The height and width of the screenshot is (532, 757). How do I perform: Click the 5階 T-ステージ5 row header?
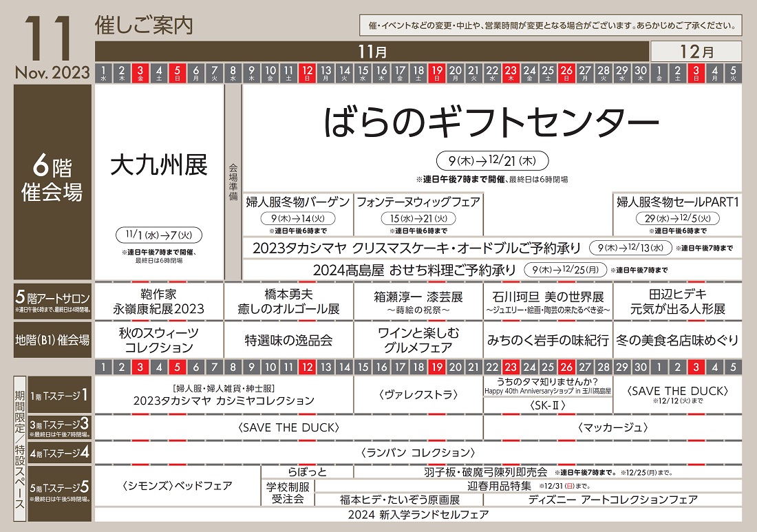60,493
